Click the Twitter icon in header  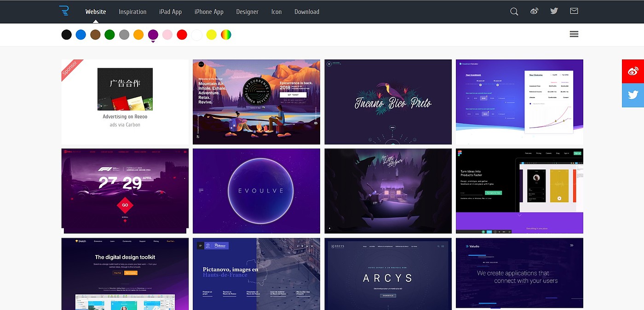coord(554,11)
